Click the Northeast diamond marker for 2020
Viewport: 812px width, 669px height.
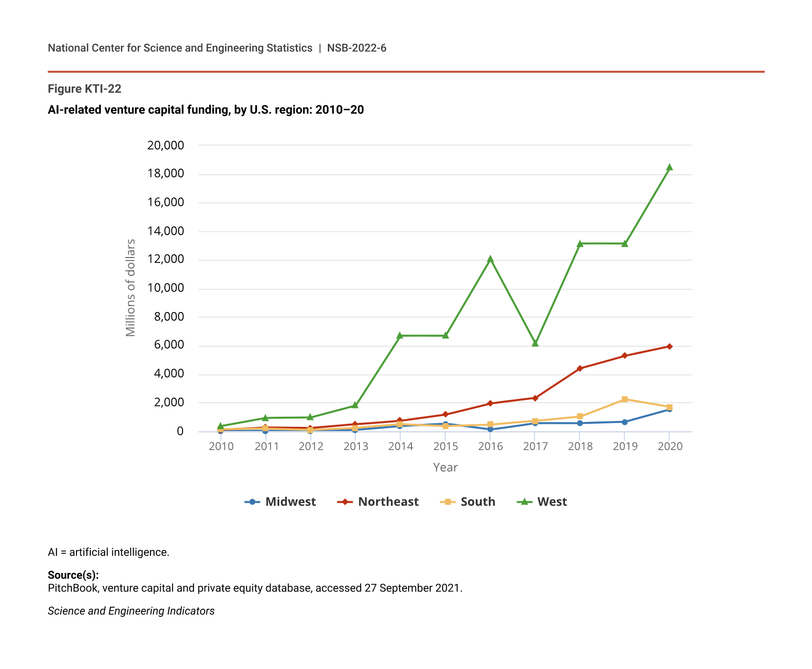pos(669,346)
